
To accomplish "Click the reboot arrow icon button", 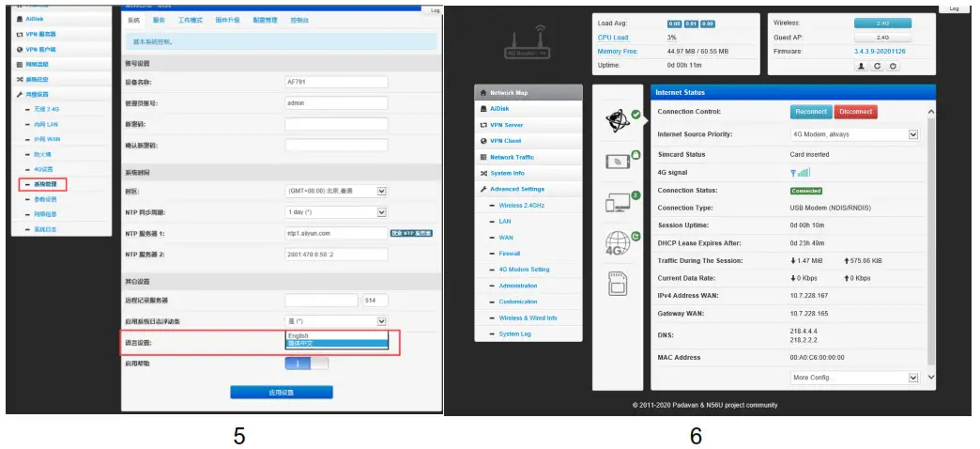I will tap(878, 66).
